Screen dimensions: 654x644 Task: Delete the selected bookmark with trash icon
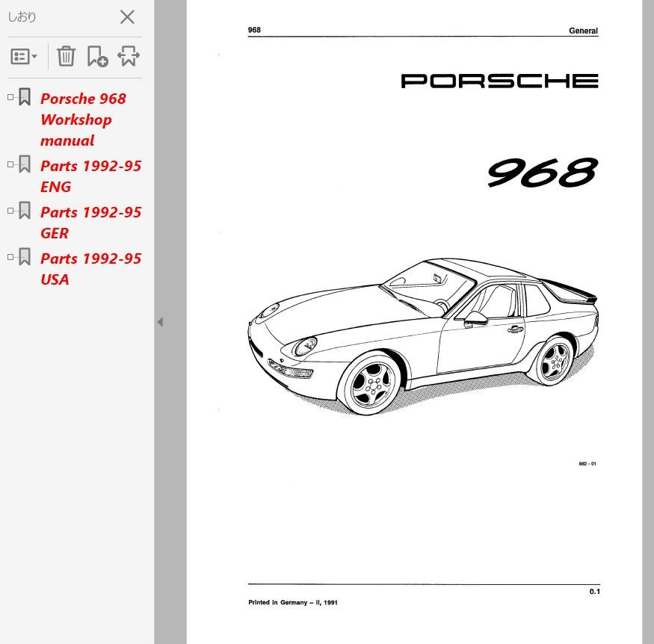[66, 56]
